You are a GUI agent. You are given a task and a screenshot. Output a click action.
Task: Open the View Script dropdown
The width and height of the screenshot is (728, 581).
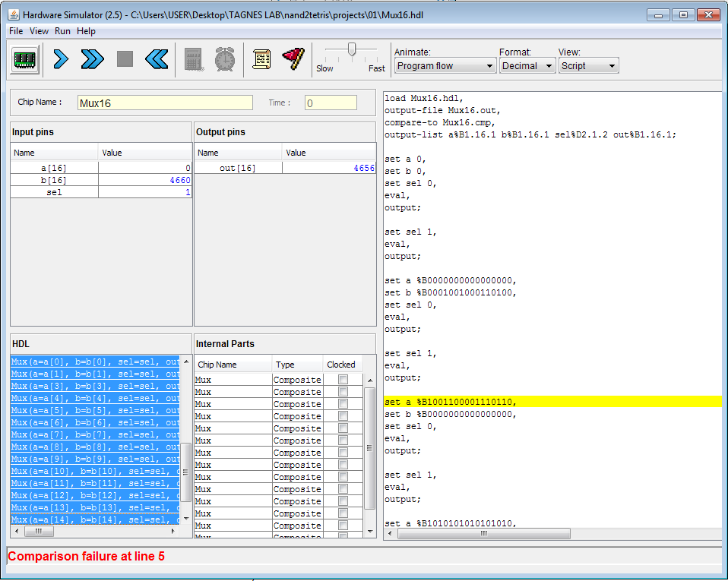pyautogui.click(x=588, y=66)
